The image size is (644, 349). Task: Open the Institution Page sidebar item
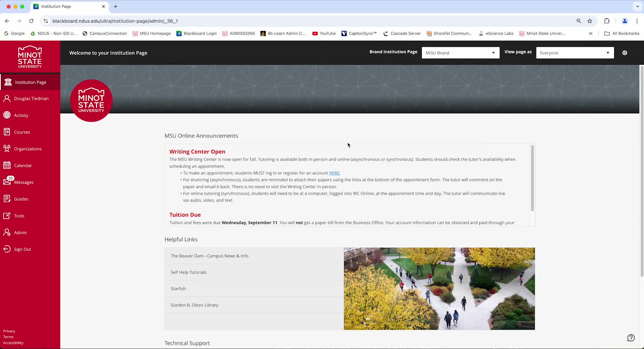pos(30,82)
